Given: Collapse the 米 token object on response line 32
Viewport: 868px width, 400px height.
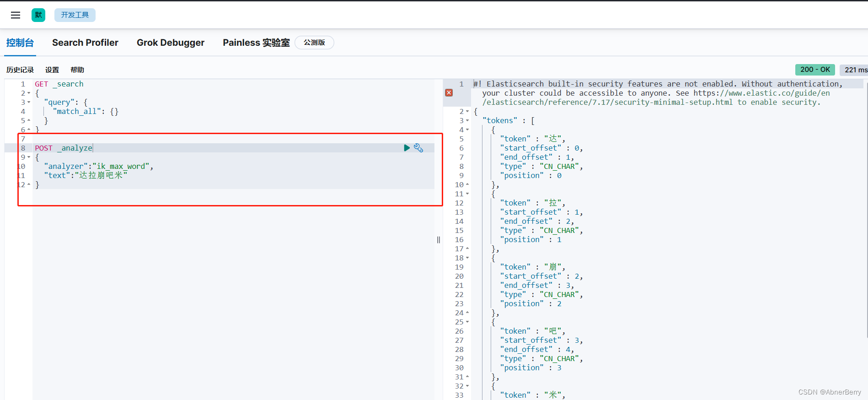Looking at the screenshot, I should click(467, 386).
